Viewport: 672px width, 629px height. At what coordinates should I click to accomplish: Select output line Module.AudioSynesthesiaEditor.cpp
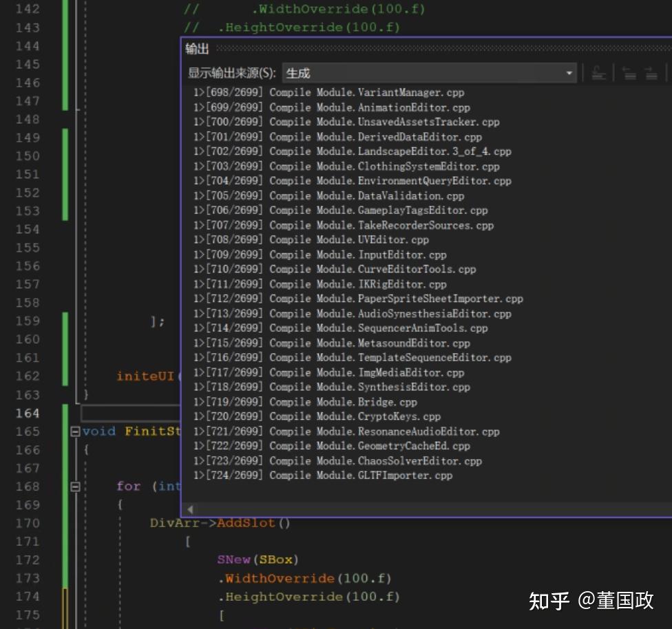(x=353, y=314)
